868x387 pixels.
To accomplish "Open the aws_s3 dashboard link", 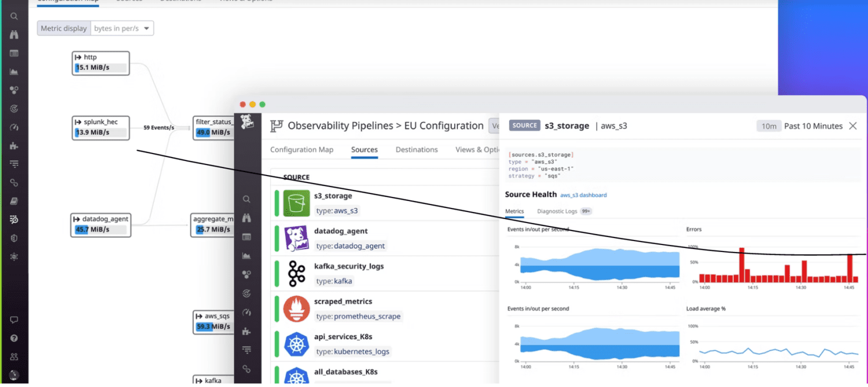I will [x=583, y=195].
